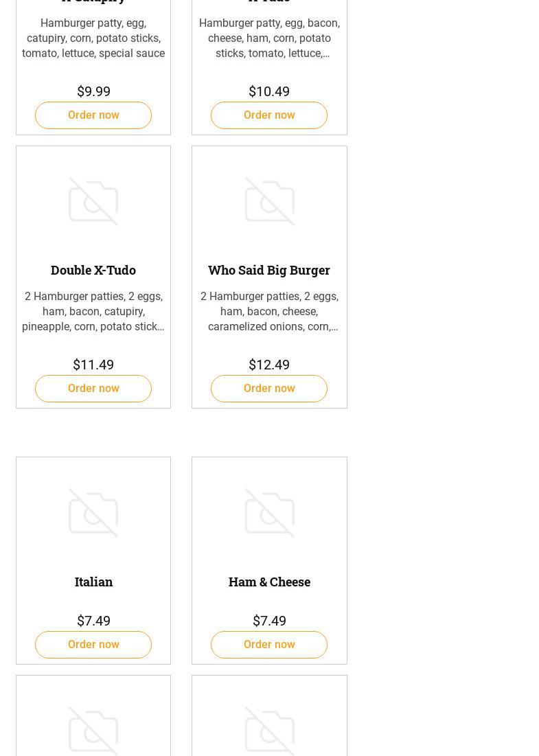Screen dimensions: 539x756
Task: Open the Double X-Tudo title
Action: click(x=93, y=270)
